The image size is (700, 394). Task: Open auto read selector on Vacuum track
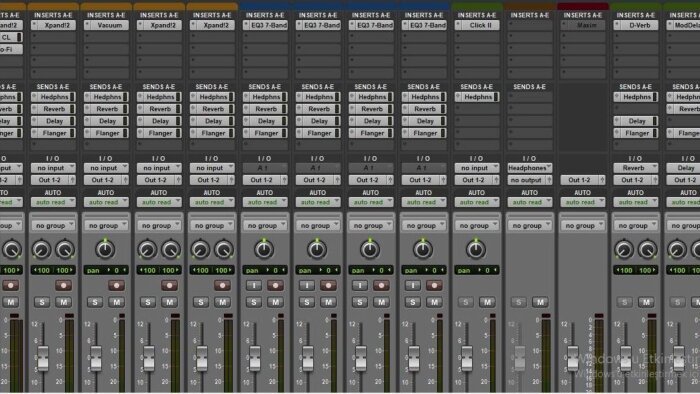click(106, 202)
